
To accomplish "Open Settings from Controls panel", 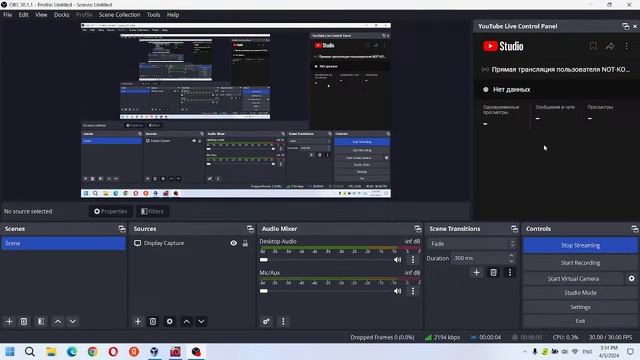I will (580, 307).
